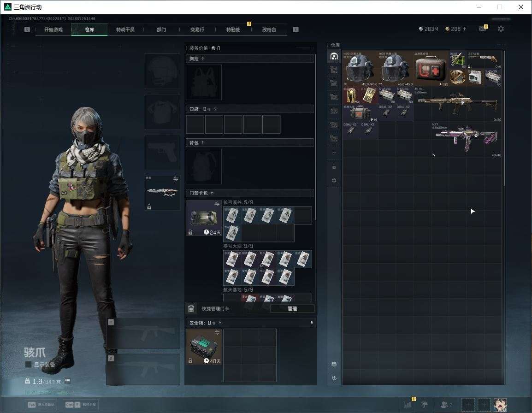Screen dimensions: 532x413
Task: Click the empty chest rig slot
Action: point(204,82)
